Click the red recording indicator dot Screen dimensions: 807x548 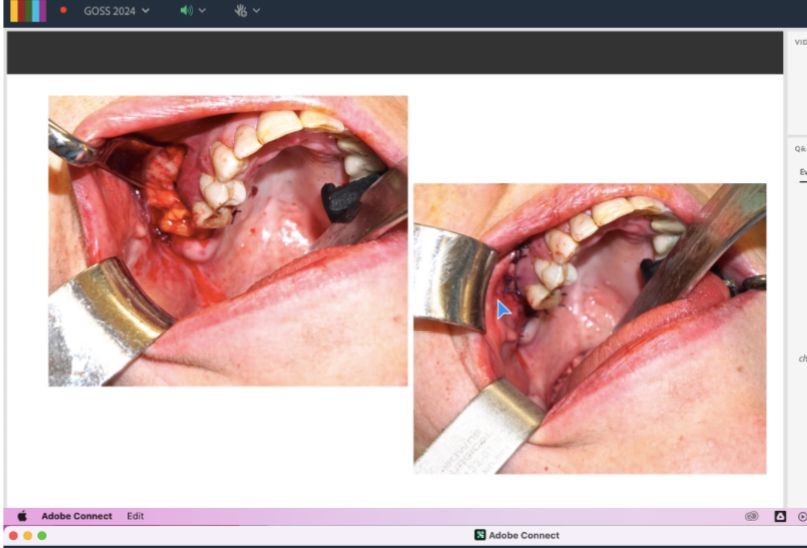[63, 10]
